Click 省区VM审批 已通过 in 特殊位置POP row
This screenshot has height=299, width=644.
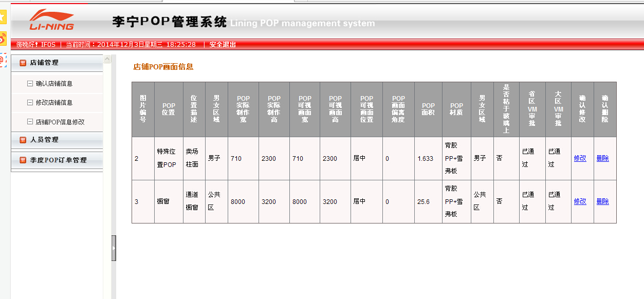532,158
